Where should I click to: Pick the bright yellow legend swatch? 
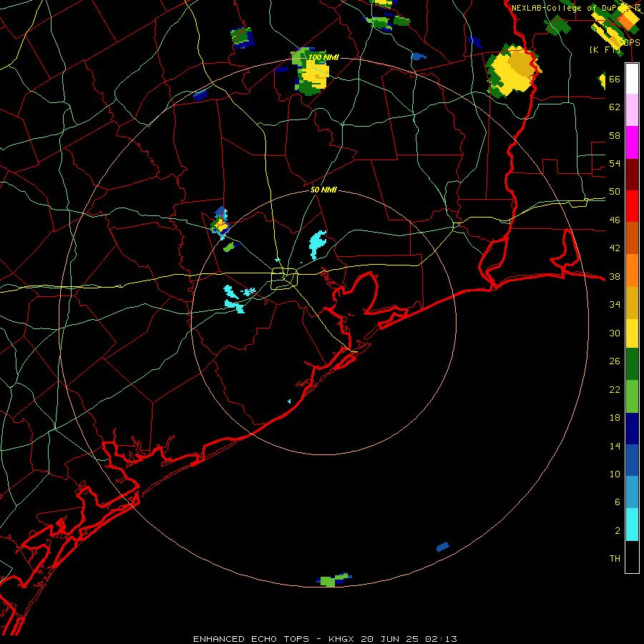tap(632, 333)
